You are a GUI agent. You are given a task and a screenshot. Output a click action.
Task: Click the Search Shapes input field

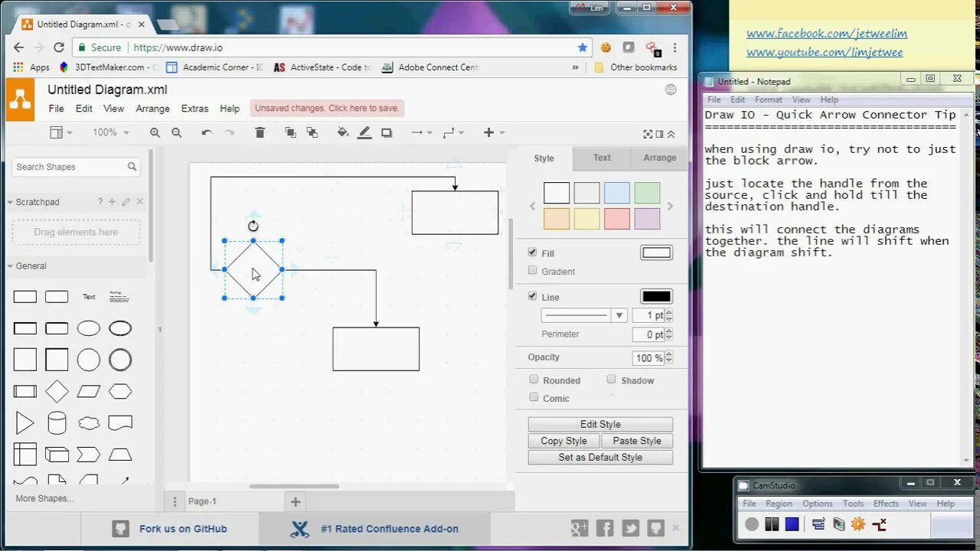[x=69, y=166]
